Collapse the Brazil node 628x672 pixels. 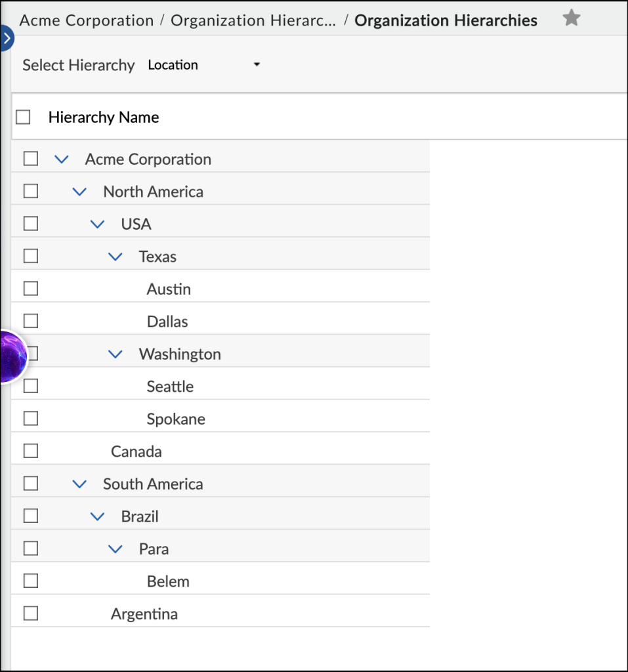point(97,516)
